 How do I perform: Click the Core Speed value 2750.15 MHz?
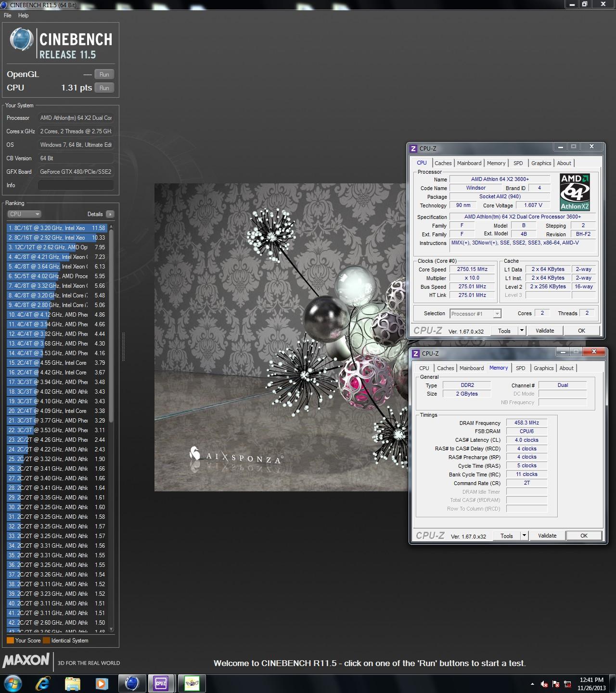pos(472,269)
